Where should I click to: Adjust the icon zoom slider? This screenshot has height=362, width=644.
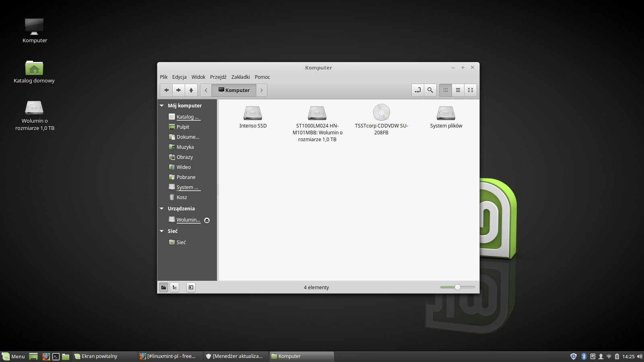(x=458, y=287)
